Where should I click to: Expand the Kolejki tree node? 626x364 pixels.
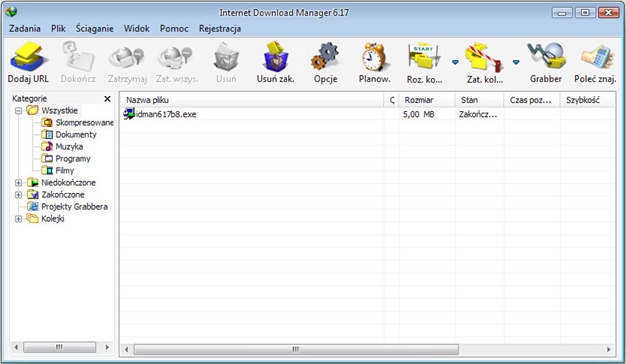[x=18, y=219]
